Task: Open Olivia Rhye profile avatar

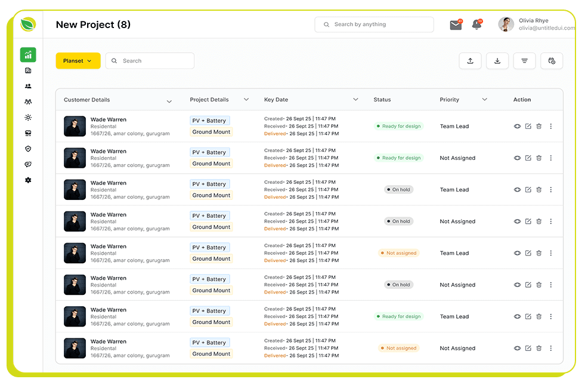Action: [506, 24]
